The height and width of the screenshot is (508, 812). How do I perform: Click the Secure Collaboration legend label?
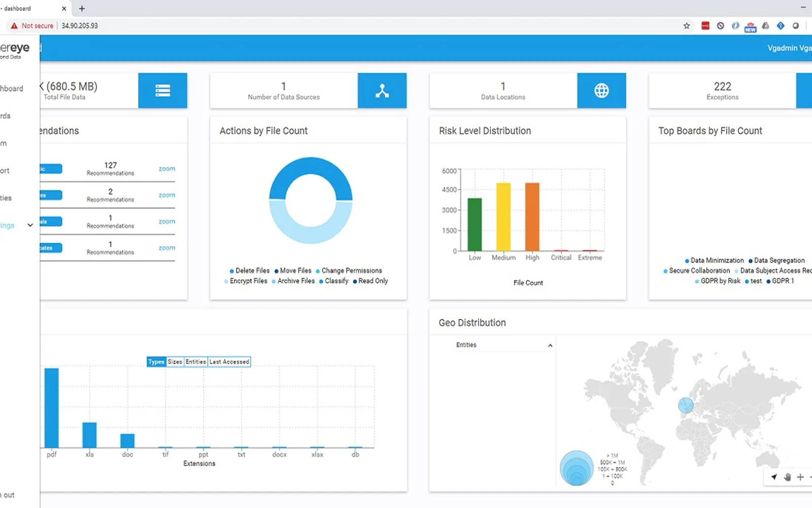click(x=699, y=271)
